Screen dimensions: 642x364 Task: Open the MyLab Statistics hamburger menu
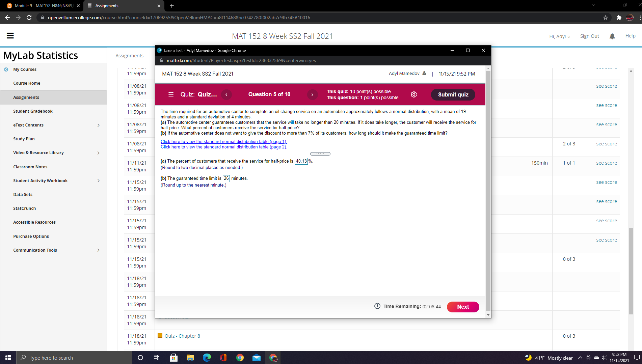(x=10, y=35)
